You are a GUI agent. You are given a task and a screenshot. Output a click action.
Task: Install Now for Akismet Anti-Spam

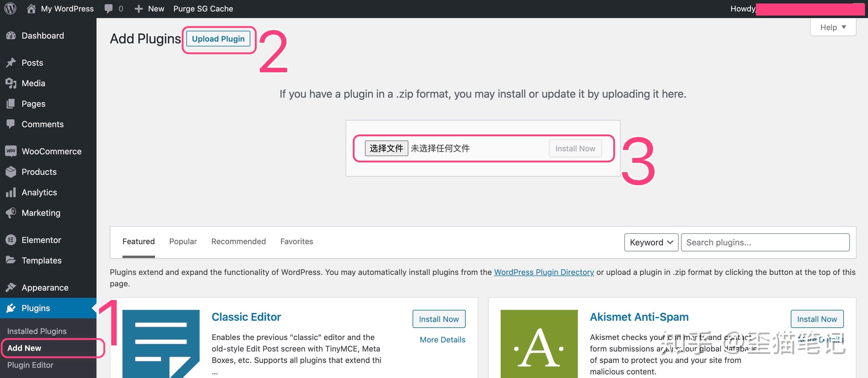click(x=817, y=319)
